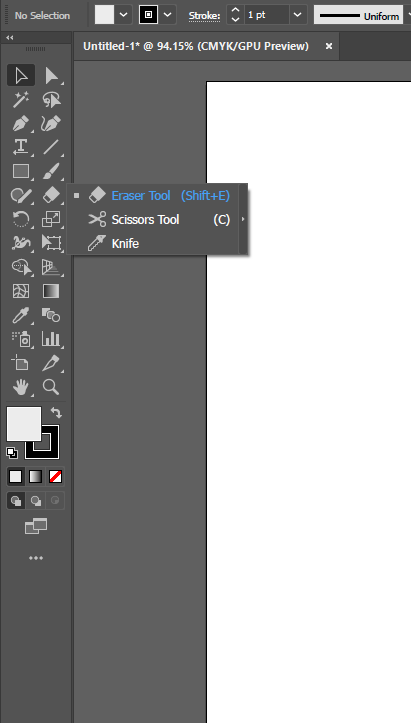The height and width of the screenshot is (723, 411).
Task: Collapse the toolbar with double arrows
Action: click(x=10, y=37)
